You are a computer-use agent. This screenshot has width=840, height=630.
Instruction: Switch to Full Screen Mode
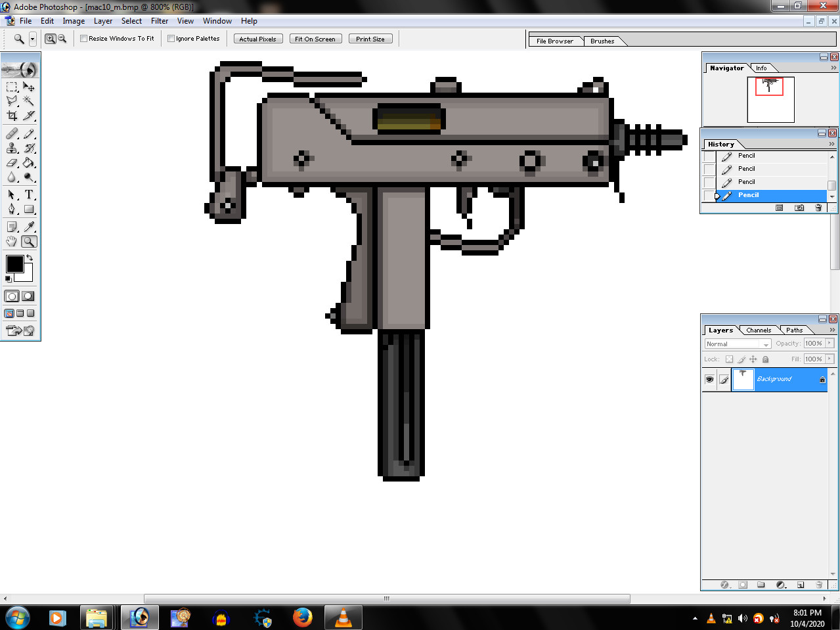[30, 313]
